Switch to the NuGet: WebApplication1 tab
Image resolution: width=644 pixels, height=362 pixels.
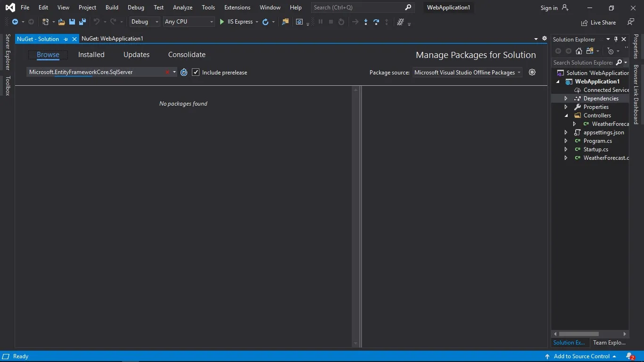click(x=112, y=39)
